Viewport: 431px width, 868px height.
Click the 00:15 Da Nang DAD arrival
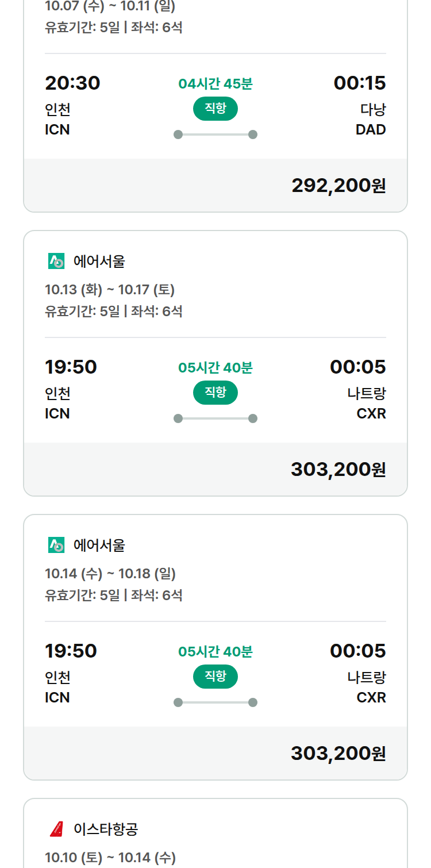[360, 83]
